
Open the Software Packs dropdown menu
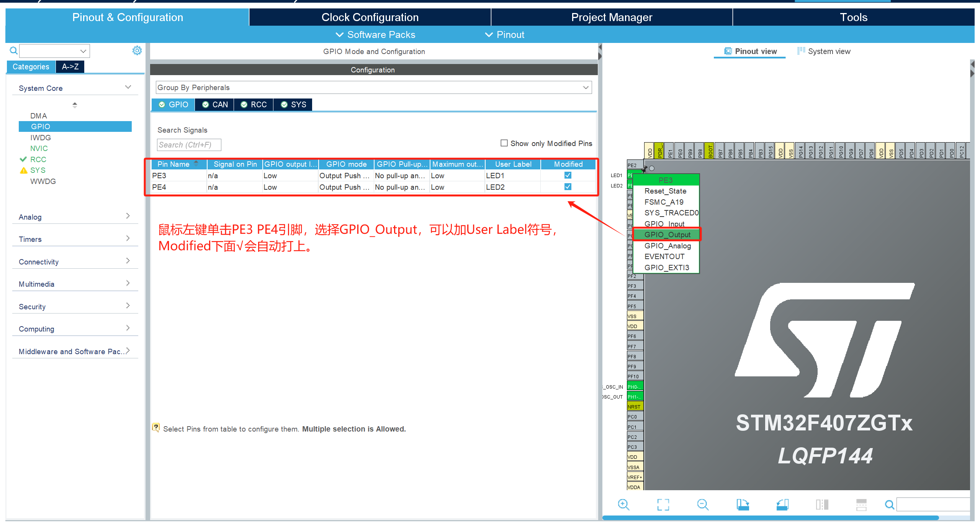pos(375,34)
